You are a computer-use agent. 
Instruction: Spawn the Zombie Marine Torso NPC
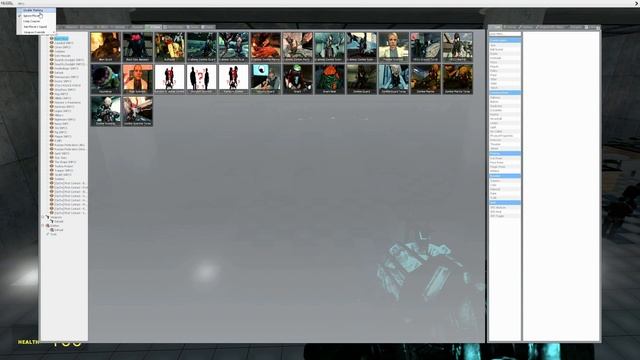(x=458, y=79)
